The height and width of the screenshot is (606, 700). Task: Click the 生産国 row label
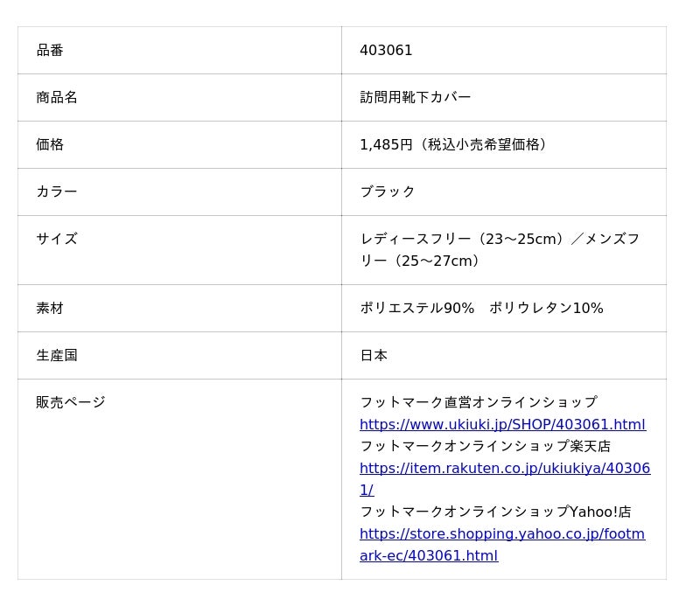(x=57, y=356)
